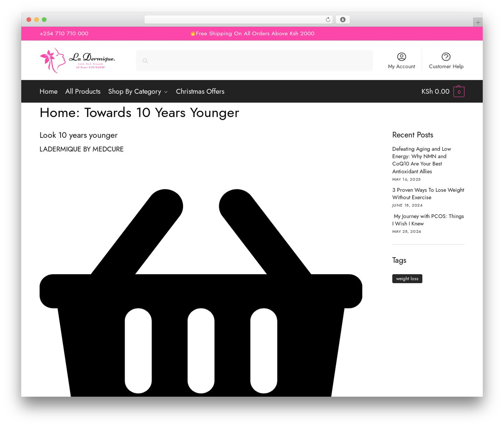The height and width of the screenshot is (427, 504).
Task: Minimize the window with the yellow button
Action: point(37,20)
